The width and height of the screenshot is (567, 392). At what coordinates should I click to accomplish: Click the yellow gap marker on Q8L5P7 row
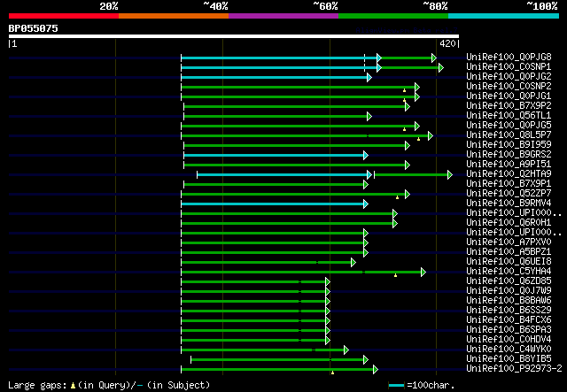click(419, 139)
